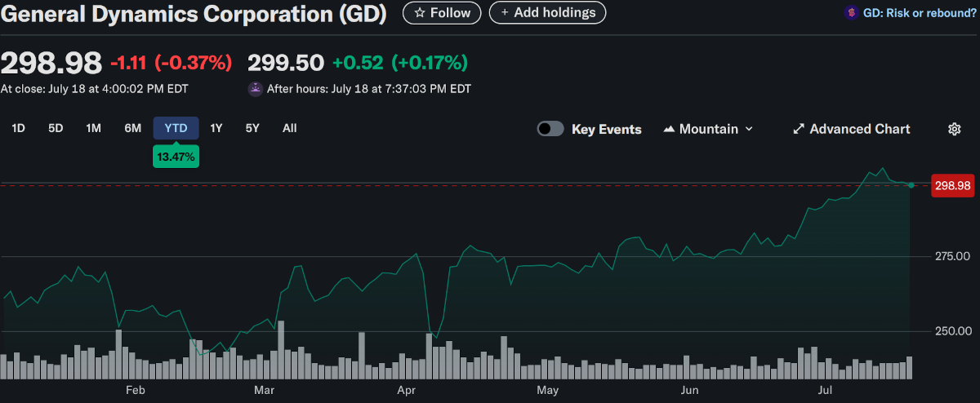The width and height of the screenshot is (980, 403).
Task: Click the Feb label on the time axis
Action: [136, 391]
